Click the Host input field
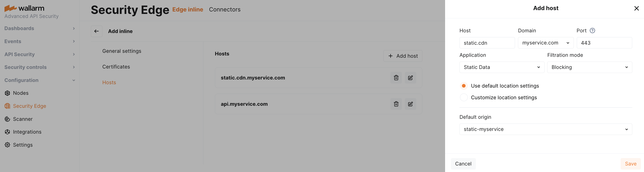 click(x=487, y=43)
